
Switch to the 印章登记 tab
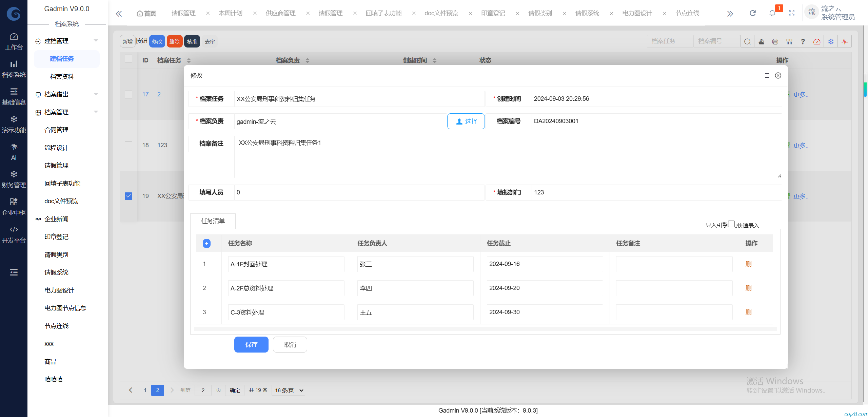tap(493, 13)
